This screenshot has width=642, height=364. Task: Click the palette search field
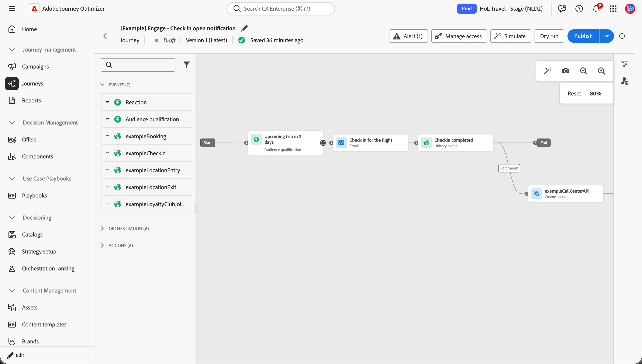[x=138, y=65]
